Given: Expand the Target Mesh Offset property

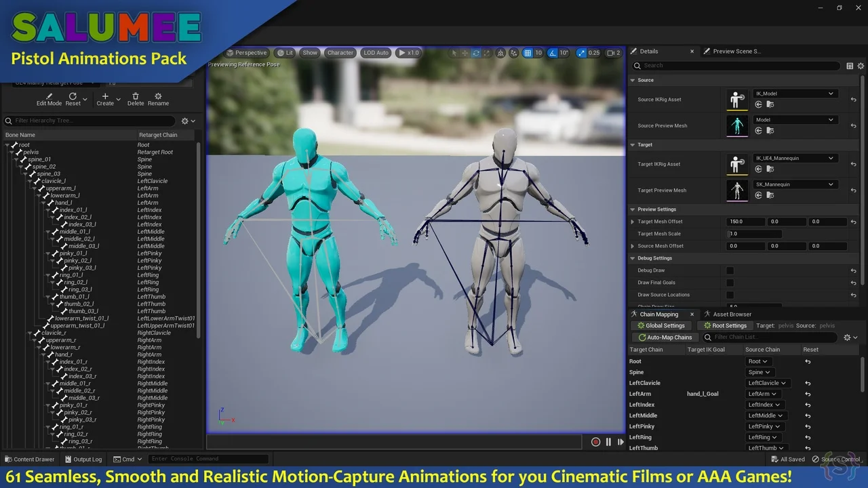Looking at the screenshot, I should (x=633, y=222).
